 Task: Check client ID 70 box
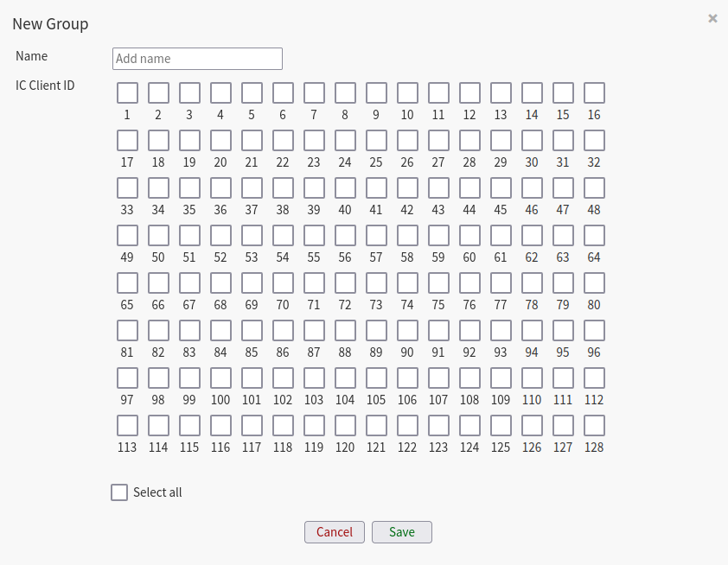[283, 283]
